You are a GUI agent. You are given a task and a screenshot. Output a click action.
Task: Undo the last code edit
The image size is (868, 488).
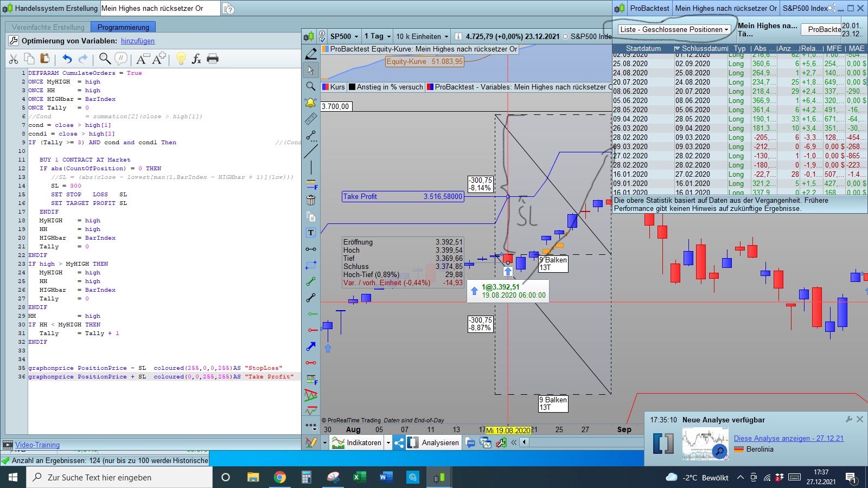pos(67,59)
